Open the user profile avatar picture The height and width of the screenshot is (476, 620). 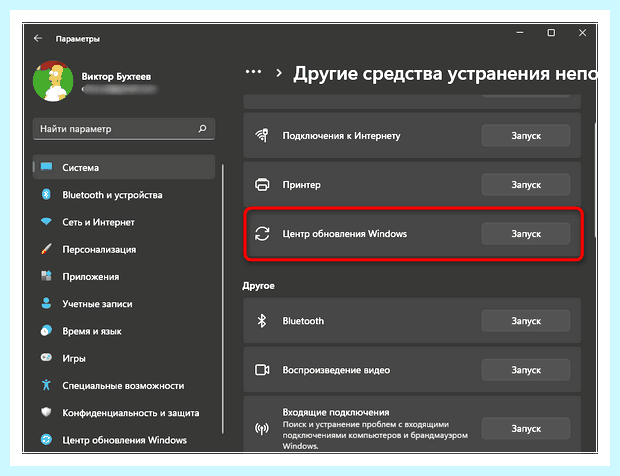pos(53,81)
